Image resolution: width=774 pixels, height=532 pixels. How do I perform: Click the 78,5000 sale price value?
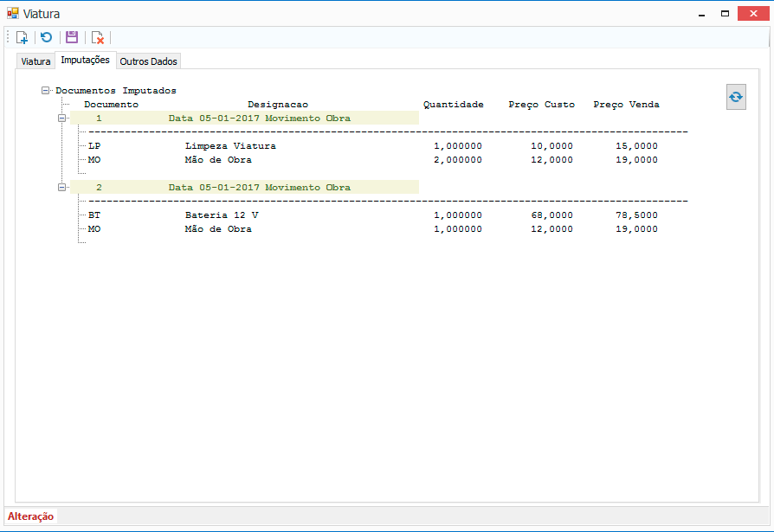(636, 215)
